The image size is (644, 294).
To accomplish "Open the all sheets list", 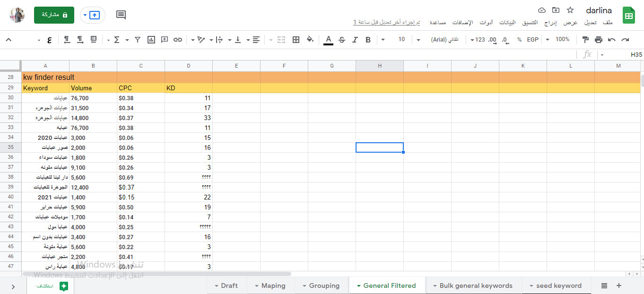I will tap(604, 285).
